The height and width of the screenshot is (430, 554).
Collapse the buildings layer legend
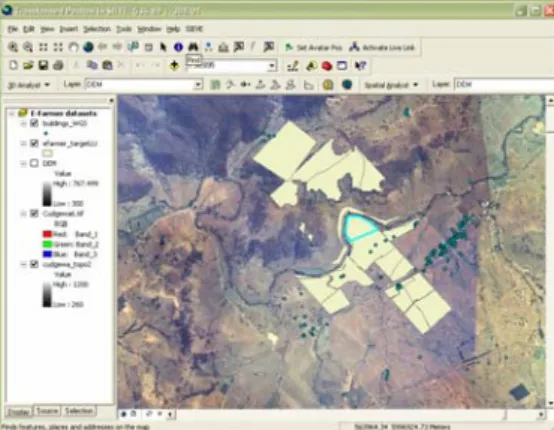[23, 123]
